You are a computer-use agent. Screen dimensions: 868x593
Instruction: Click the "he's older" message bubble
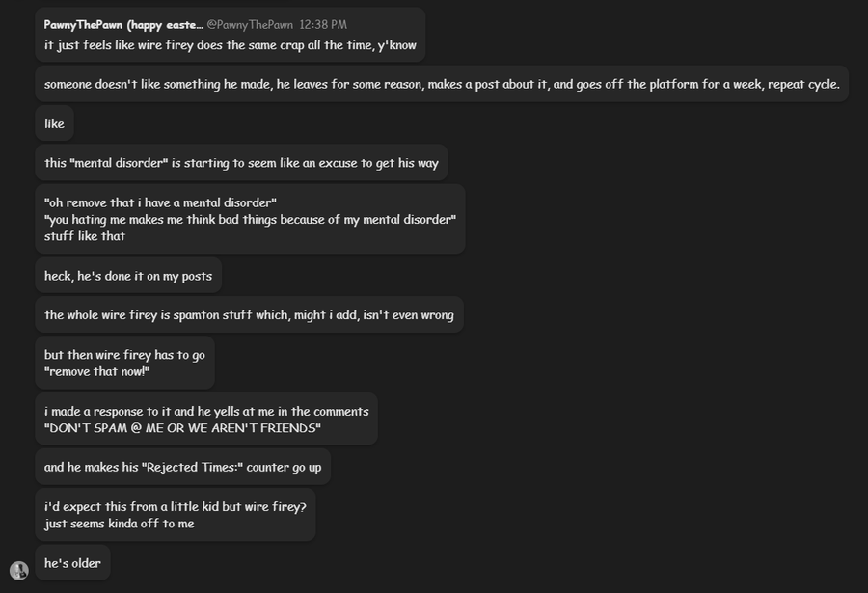click(x=72, y=563)
